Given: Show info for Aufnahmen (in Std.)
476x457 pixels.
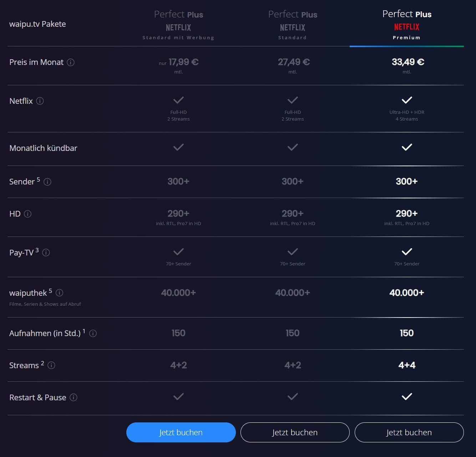Looking at the screenshot, I should [x=93, y=334].
